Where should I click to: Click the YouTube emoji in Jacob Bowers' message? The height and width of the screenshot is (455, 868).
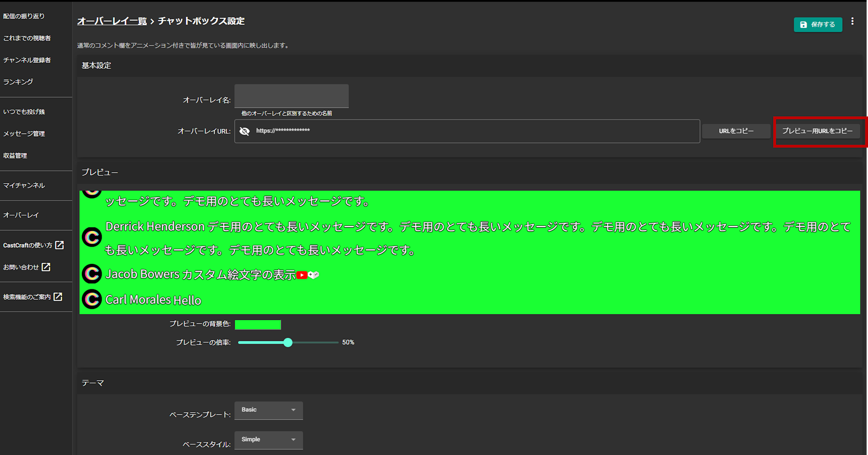302,275
